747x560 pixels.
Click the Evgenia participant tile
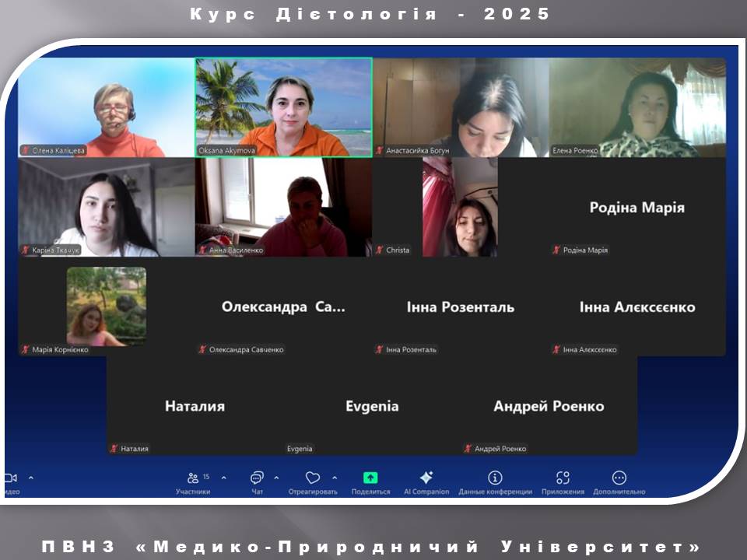[x=372, y=406]
